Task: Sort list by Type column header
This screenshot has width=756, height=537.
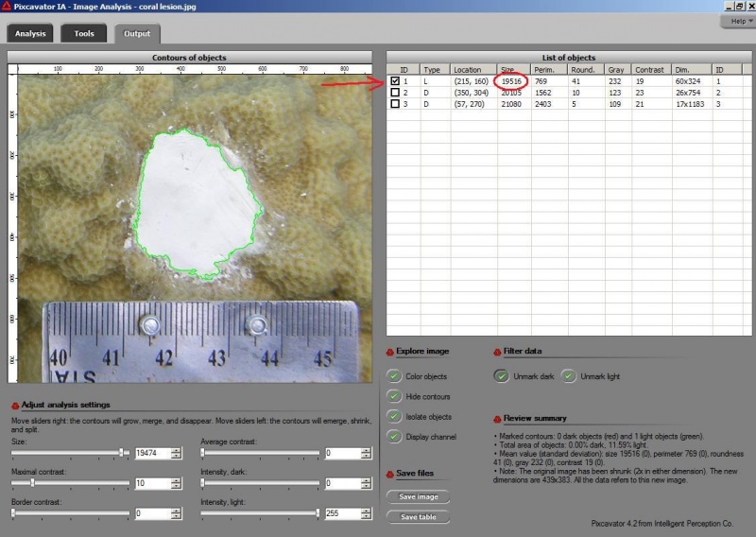Action: point(435,69)
